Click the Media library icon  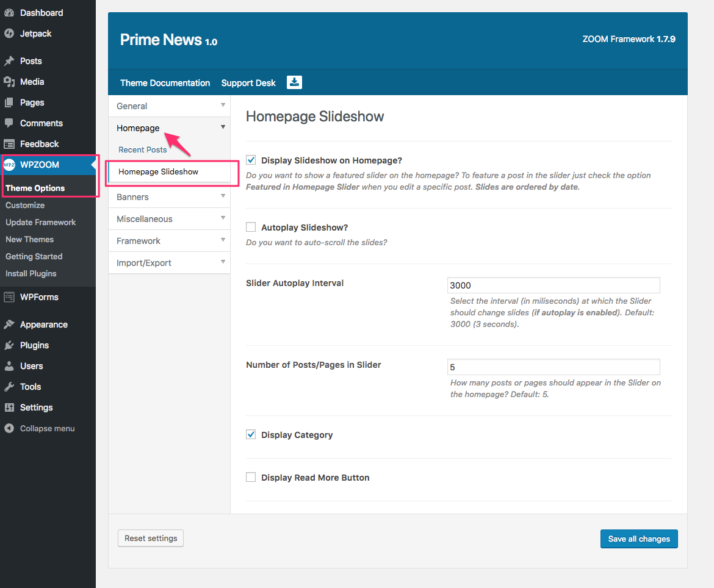pyautogui.click(x=9, y=82)
